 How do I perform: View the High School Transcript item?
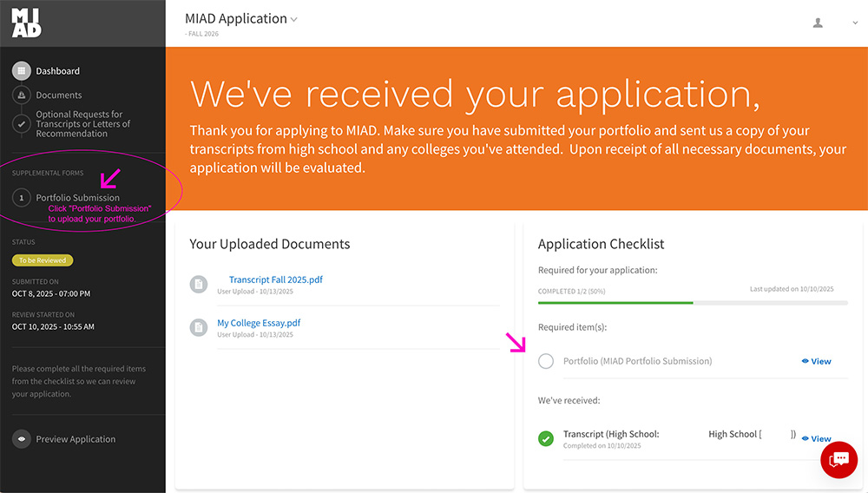[817, 439]
